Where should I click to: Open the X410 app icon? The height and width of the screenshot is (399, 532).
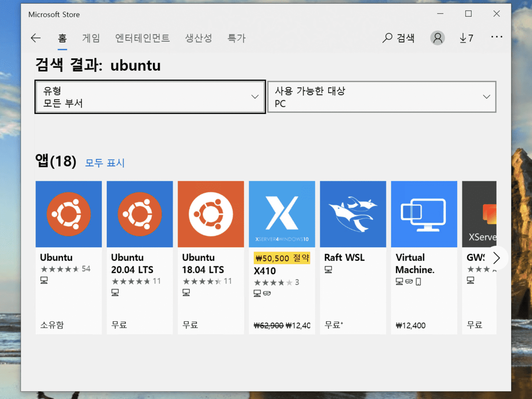pos(282,214)
